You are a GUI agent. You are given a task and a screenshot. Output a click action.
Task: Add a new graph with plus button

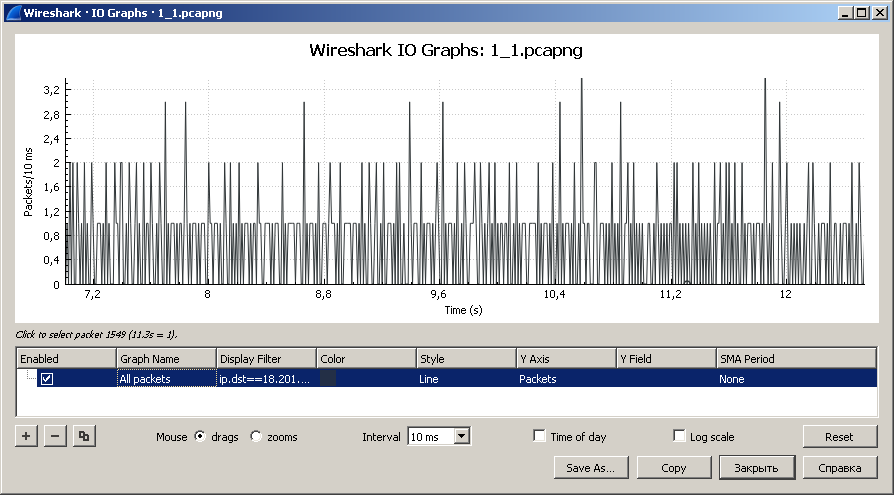pos(26,436)
